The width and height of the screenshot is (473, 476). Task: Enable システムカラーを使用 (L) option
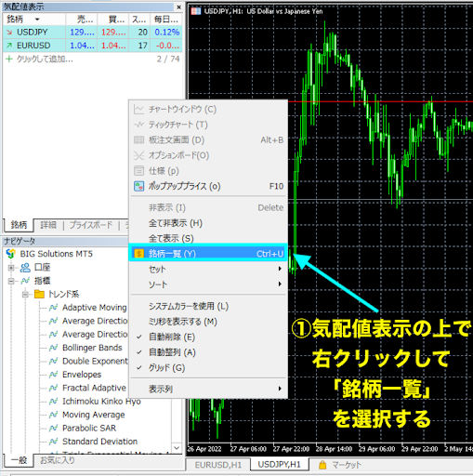click(x=208, y=306)
